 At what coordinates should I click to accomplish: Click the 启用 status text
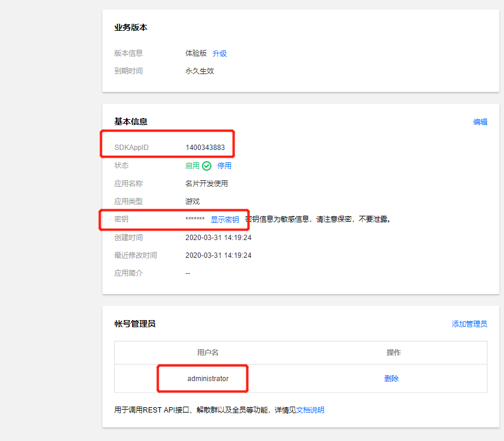point(192,165)
